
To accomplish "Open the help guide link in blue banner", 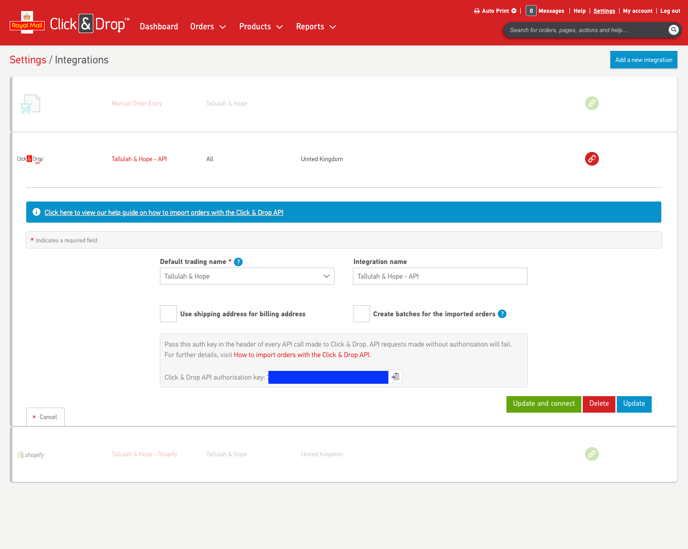I will [164, 212].
